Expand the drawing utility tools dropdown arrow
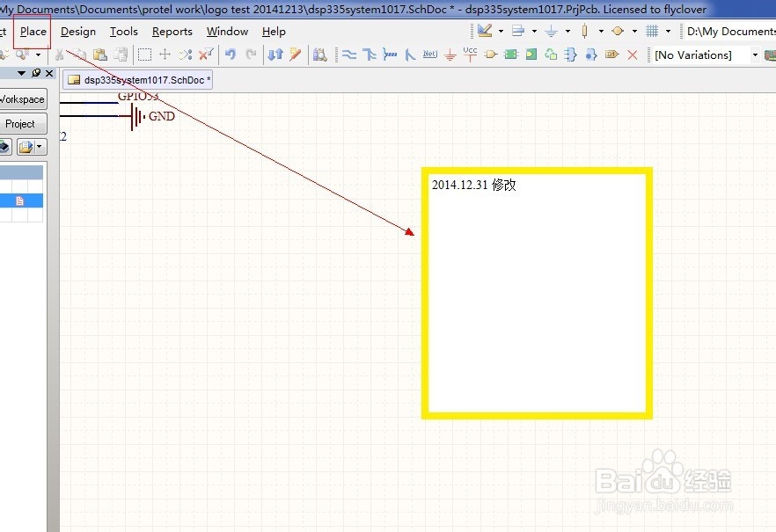The height and width of the screenshot is (532, 776). pyautogui.click(x=501, y=31)
